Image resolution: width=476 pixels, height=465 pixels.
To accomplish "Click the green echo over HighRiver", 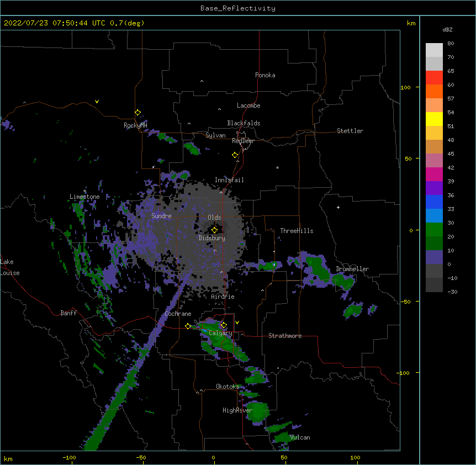I will tap(257, 411).
